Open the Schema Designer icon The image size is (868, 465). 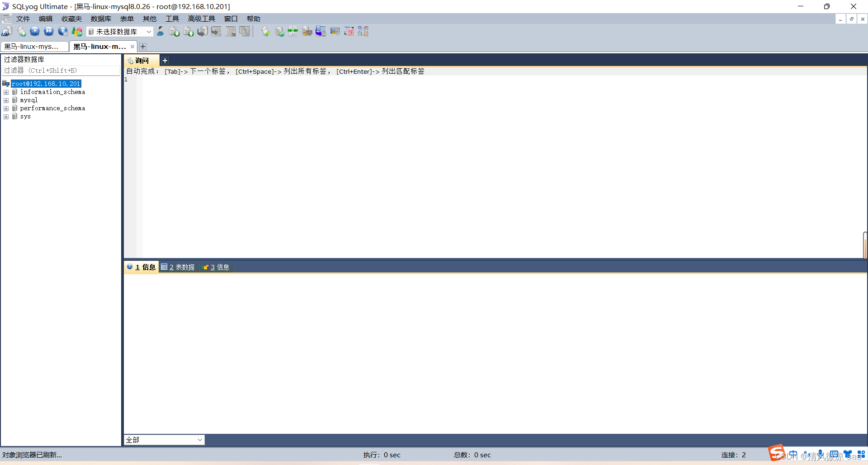pos(363,31)
